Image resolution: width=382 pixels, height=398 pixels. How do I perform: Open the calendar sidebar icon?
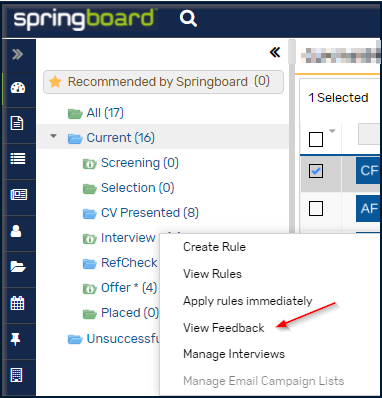pyautogui.click(x=17, y=303)
